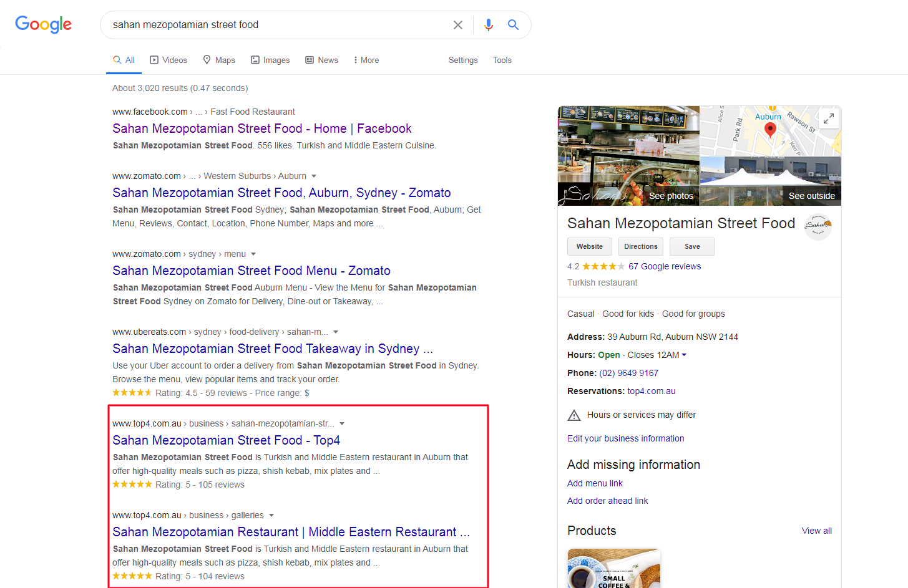
Task: Open dropdown arrow beside ubereats result URL
Action: (x=336, y=332)
